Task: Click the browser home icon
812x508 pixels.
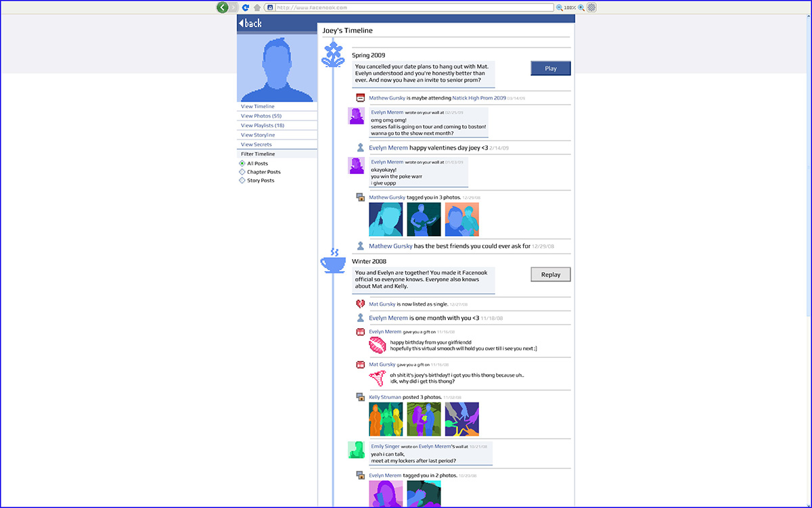Action: (257, 7)
